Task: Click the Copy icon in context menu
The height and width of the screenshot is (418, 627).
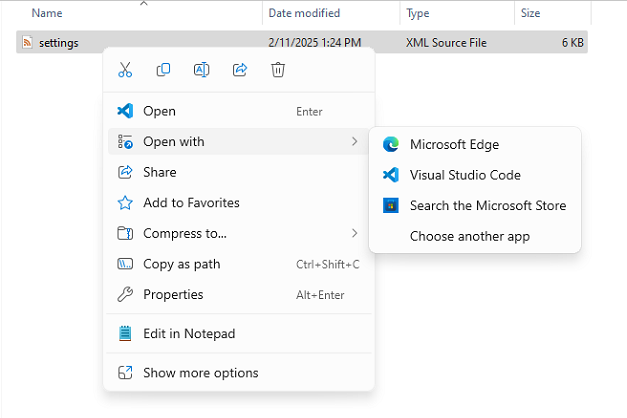Action: 163,70
